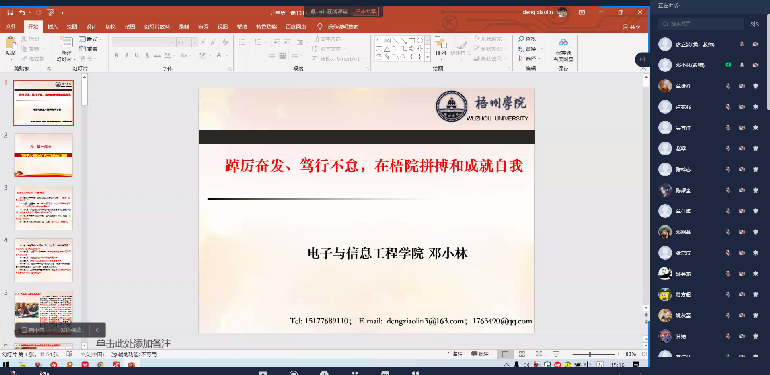Click to add notes below slide
Screen dimensions: 770x375
point(133,343)
